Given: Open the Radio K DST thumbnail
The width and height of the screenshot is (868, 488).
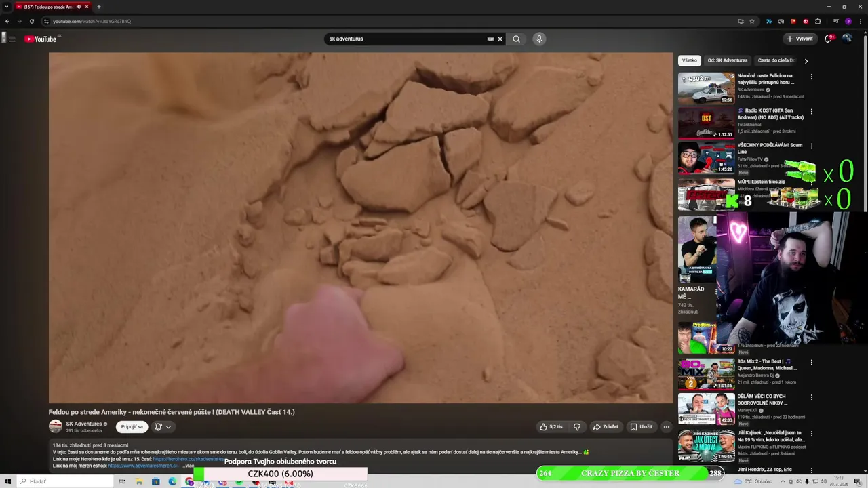Looking at the screenshot, I should coord(706,123).
